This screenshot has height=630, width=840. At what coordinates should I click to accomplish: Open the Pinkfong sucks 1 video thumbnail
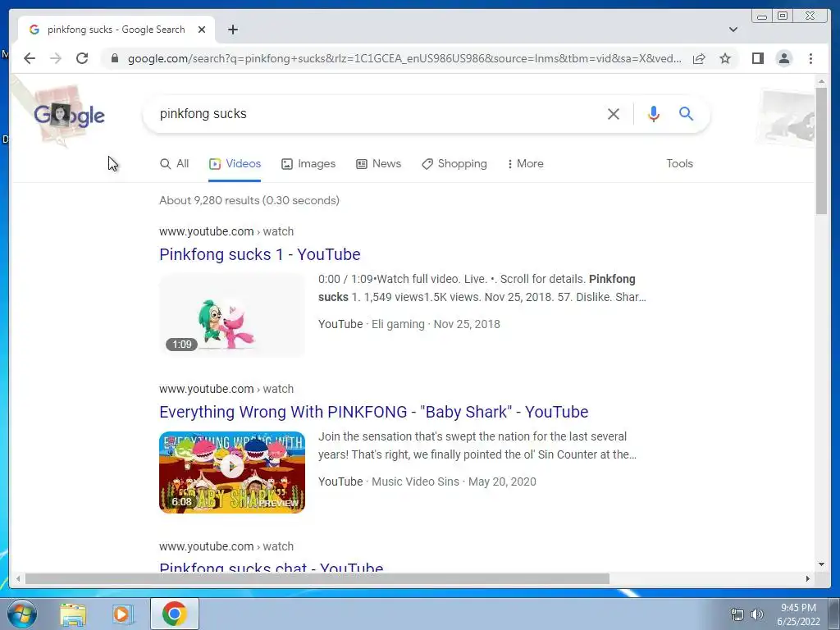tap(232, 315)
